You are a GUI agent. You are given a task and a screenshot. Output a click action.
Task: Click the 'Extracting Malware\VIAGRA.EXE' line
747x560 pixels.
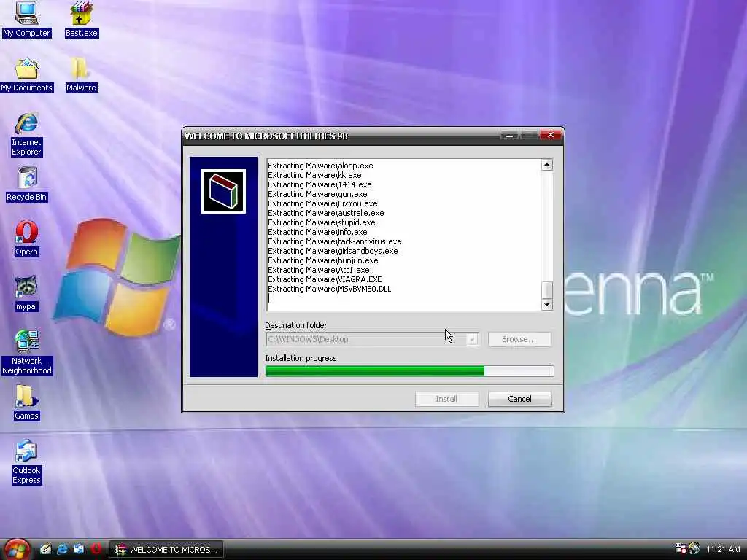coord(325,280)
